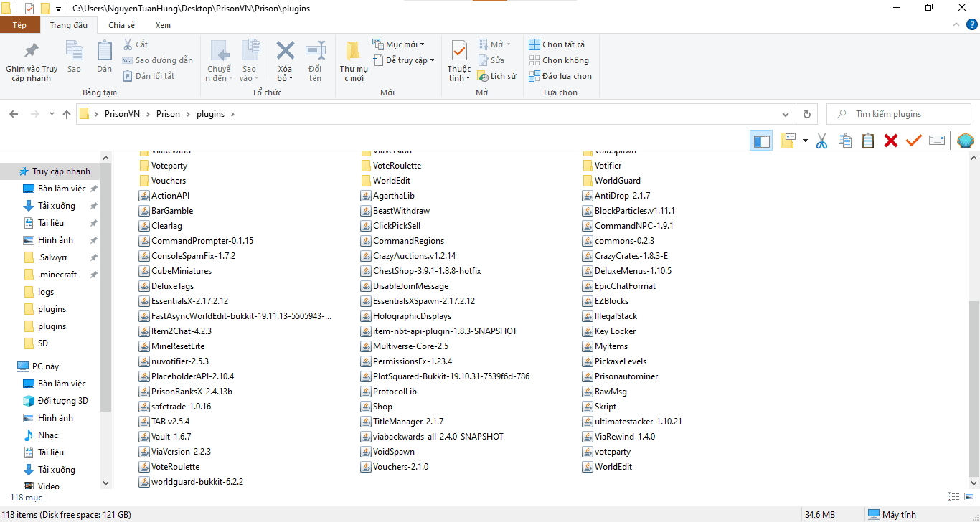Open Lịch sử history in the ribbon

coord(497,76)
